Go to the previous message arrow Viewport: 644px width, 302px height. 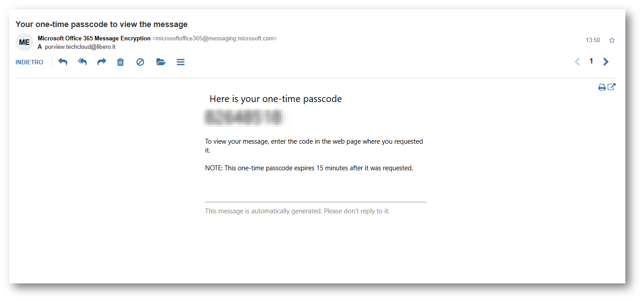pos(577,62)
